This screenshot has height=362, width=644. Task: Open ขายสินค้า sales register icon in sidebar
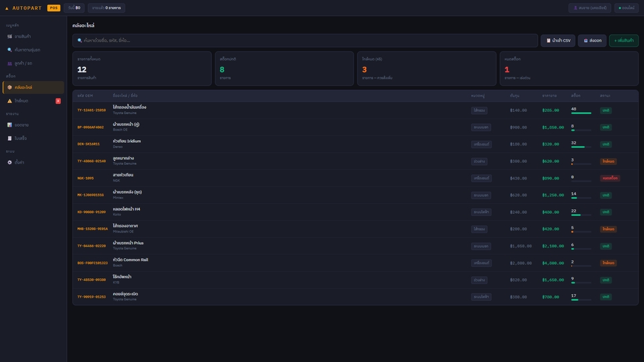click(9, 36)
